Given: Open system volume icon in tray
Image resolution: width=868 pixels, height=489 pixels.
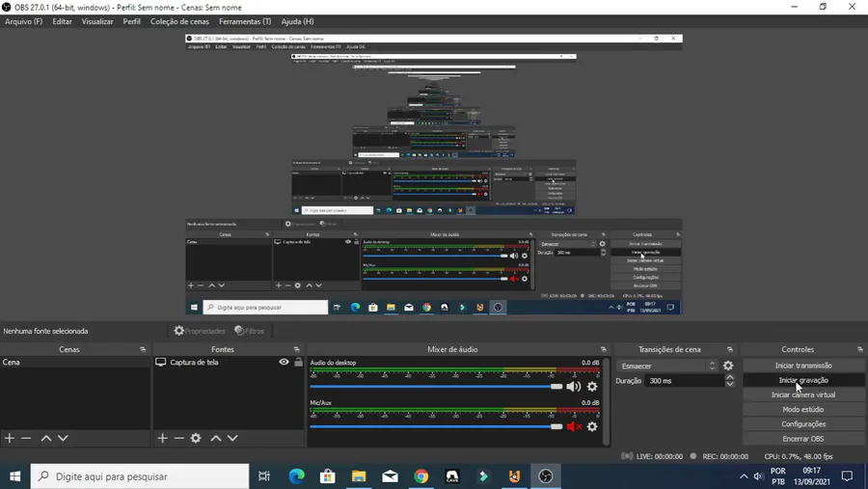Looking at the screenshot, I should pos(758,476).
